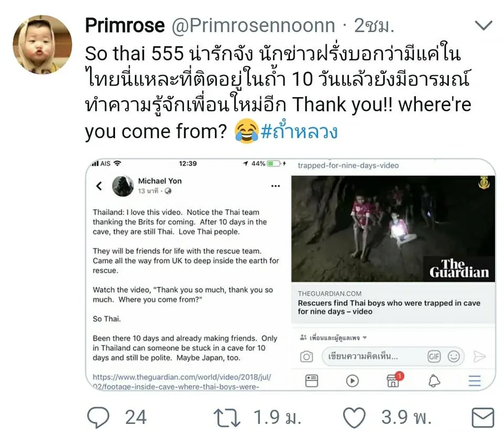504x447 pixels.
Task: Go back using the Facebook back arrow
Action: (99, 185)
